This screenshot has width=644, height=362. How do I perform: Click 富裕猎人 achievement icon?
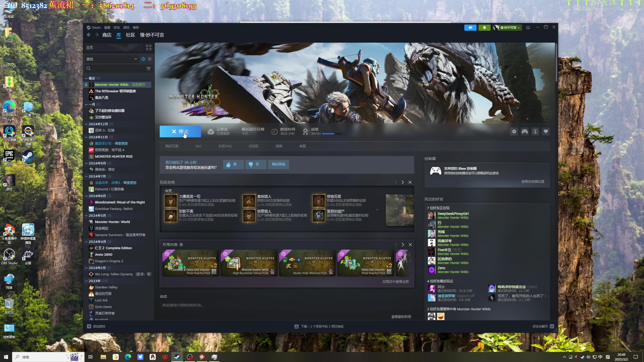(249, 201)
